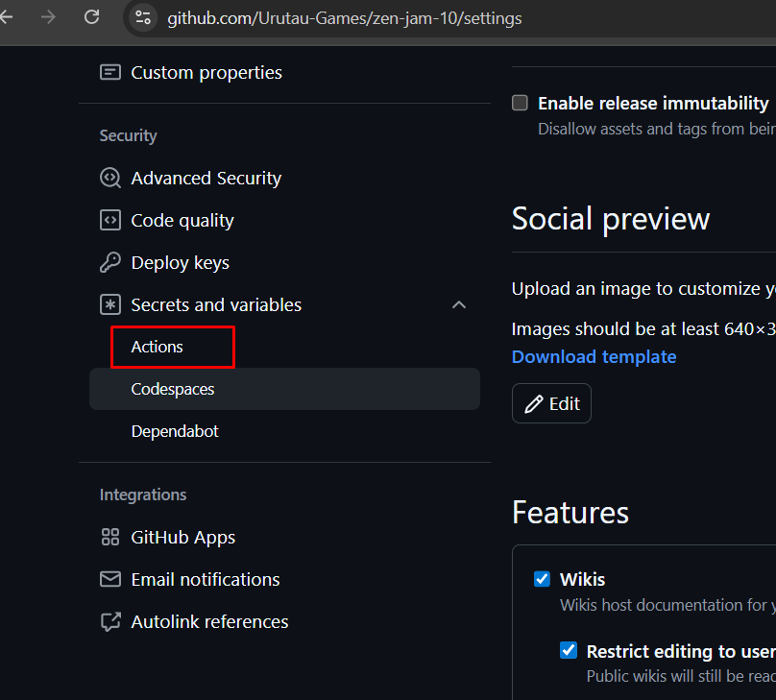The image size is (776, 700).
Task: Click the Custom properties sidebar icon
Action: point(110,72)
